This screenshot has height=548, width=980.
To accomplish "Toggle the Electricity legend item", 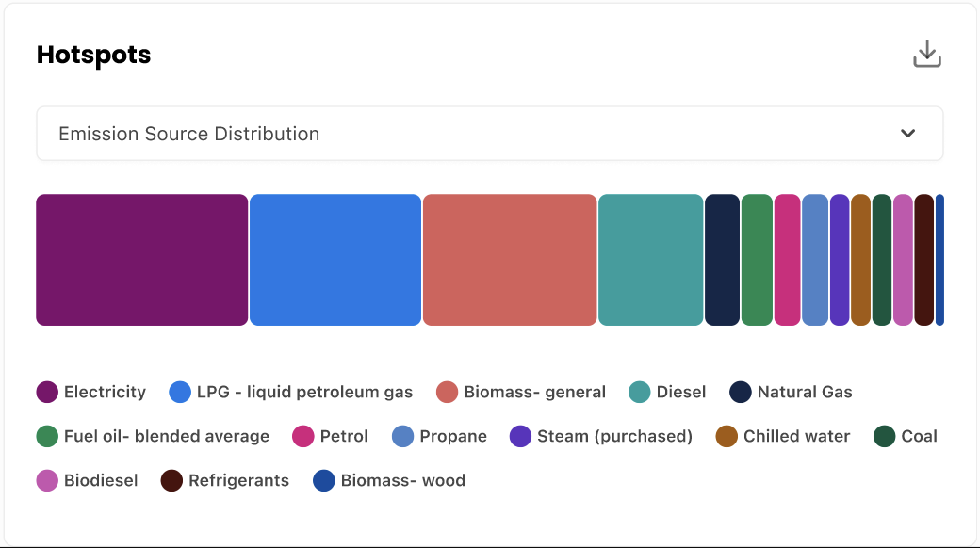I will [91, 392].
